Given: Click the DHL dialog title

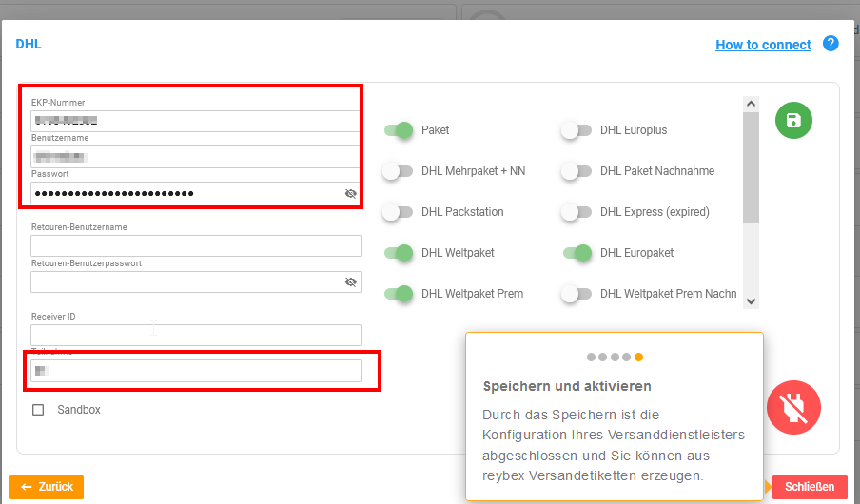Looking at the screenshot, I should (29, 44).
